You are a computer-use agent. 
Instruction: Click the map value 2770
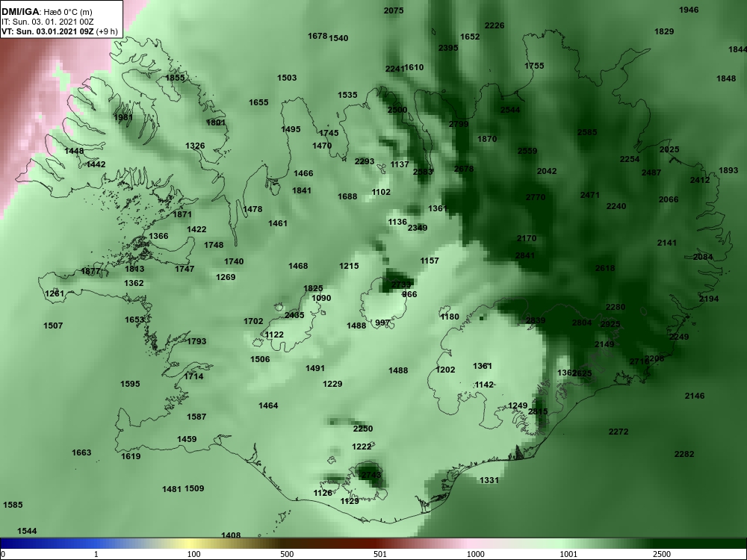pos(536,196)
